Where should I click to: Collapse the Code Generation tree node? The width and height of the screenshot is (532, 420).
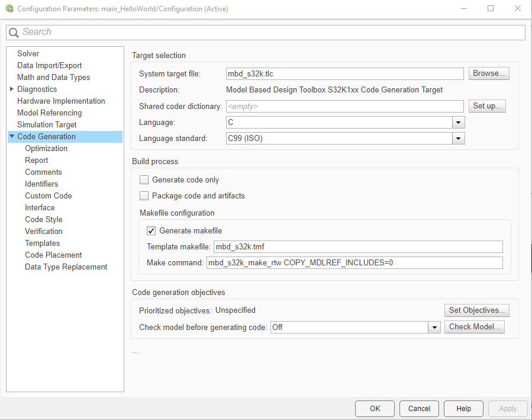(11, 136)
